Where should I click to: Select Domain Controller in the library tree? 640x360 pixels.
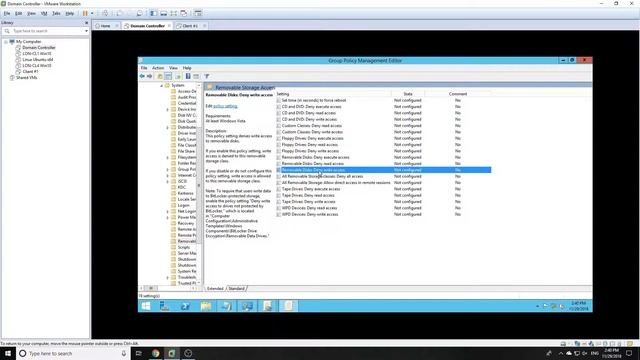[x=39, y=47]
